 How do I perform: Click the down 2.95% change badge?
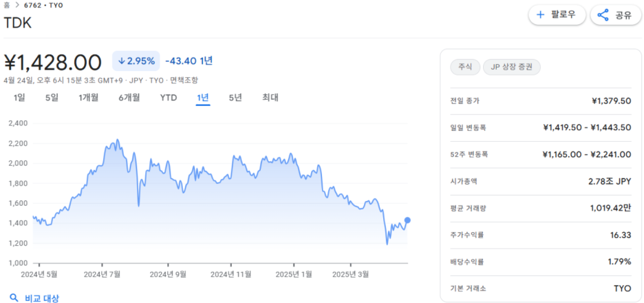(136, 61)
